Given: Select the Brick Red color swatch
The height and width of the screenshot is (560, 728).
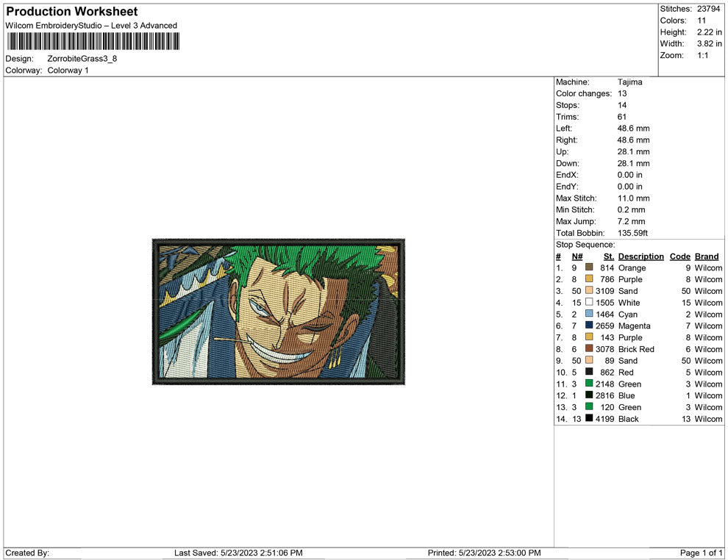Looking at the screenshot, I should pos(589,348).
